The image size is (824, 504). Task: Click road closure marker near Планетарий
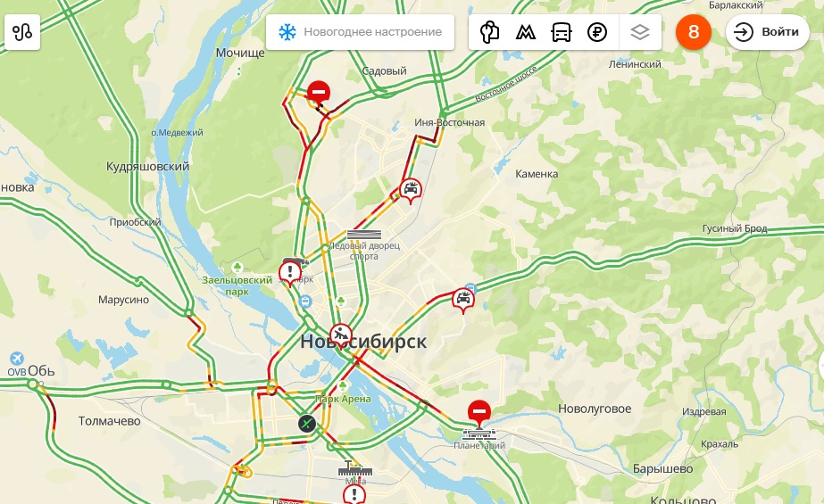[x=479, y=413]
